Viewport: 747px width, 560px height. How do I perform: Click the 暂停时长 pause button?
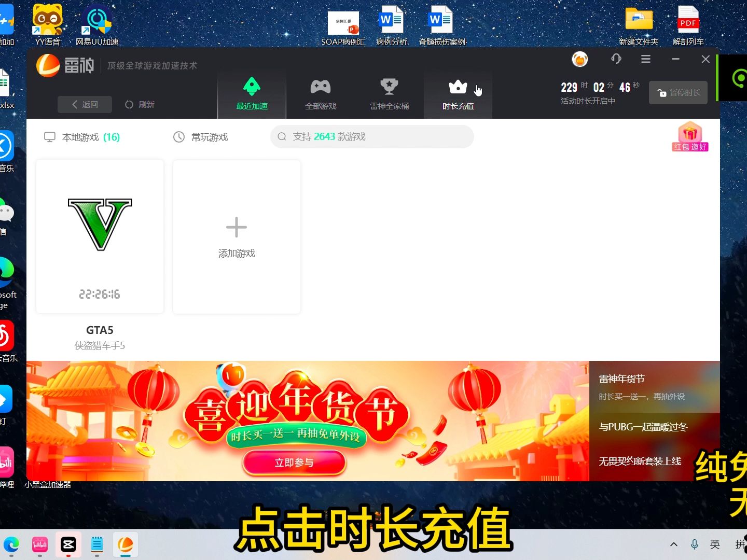click(x=678, y=93)
